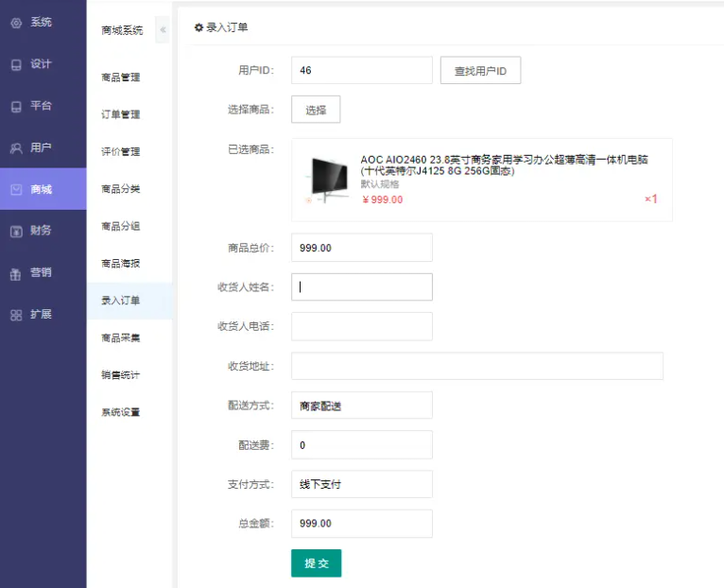Viewport: 724px width, 588px height.
Task: Go to 订单管理 in the submenu
Action: (x=121, y=114)
